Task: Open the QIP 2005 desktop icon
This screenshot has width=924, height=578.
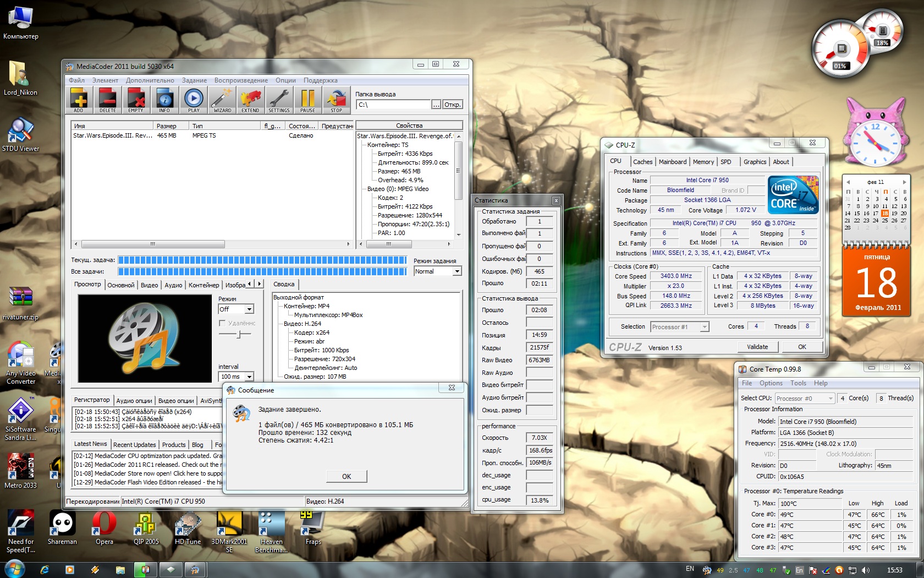Action: (146, 527)
